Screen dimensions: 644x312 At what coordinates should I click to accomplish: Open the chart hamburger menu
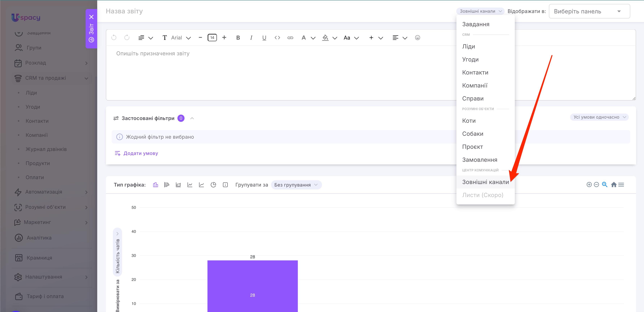(x=621, y=185)
